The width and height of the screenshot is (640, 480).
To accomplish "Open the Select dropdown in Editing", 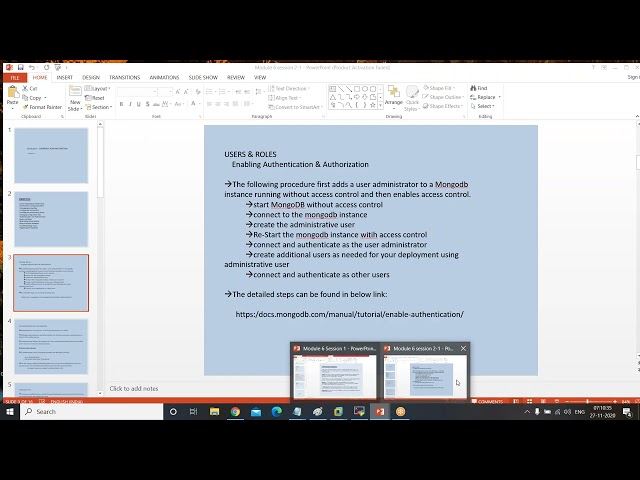I will pyautogui.click(x=482, y=106).
